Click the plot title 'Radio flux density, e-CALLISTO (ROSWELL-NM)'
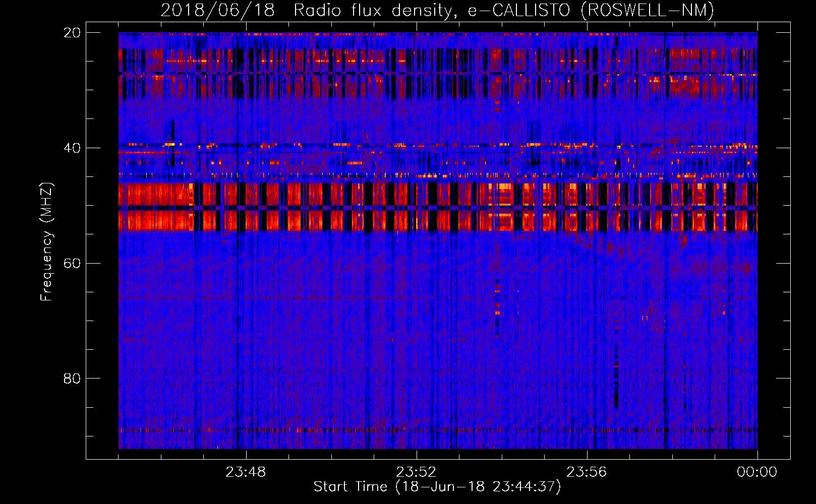Image resolution: width=816 pixels, height=504 pixels. point(504,10)
